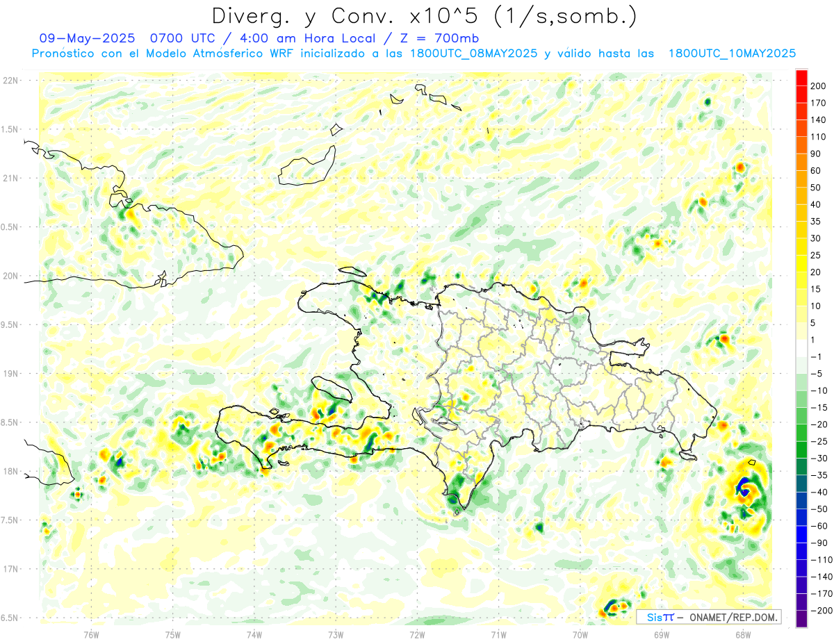834x644 pixels.
Task: Click the '-5' colorbar value
Action: [816, 374]
